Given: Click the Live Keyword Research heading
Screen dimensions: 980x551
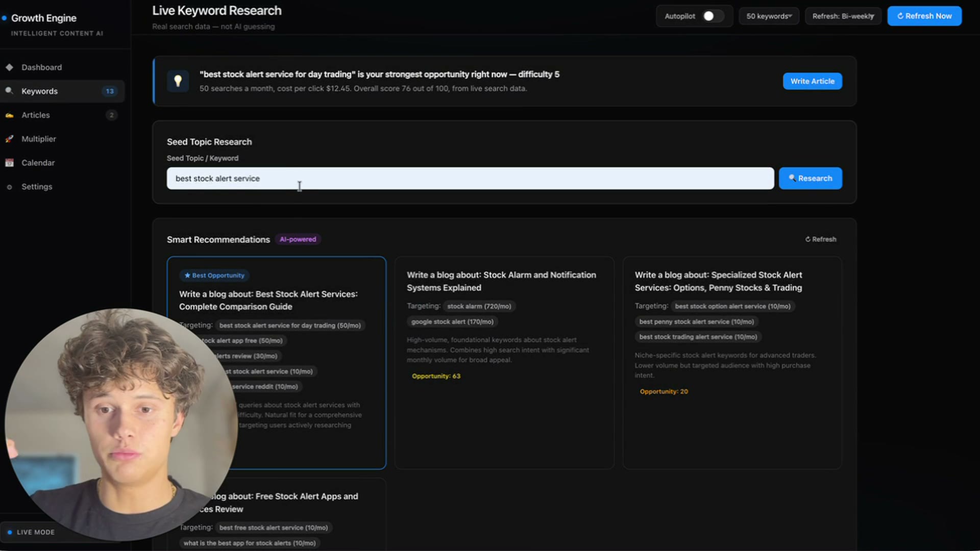Looking at the screenshot, I should (x=217, y=11).
